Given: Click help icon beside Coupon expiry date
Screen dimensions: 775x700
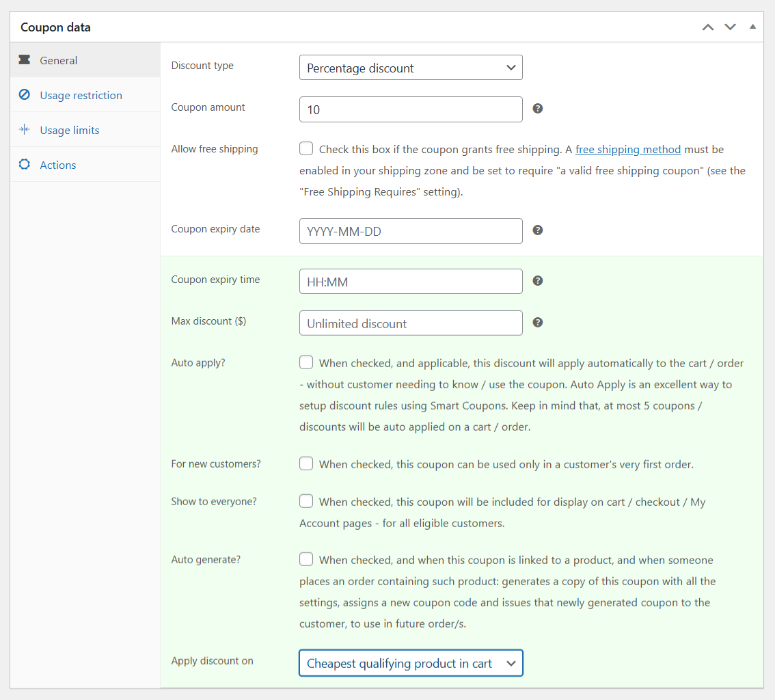Looking at the screenshot, I should pyautogui.click(x=538, y=230).
